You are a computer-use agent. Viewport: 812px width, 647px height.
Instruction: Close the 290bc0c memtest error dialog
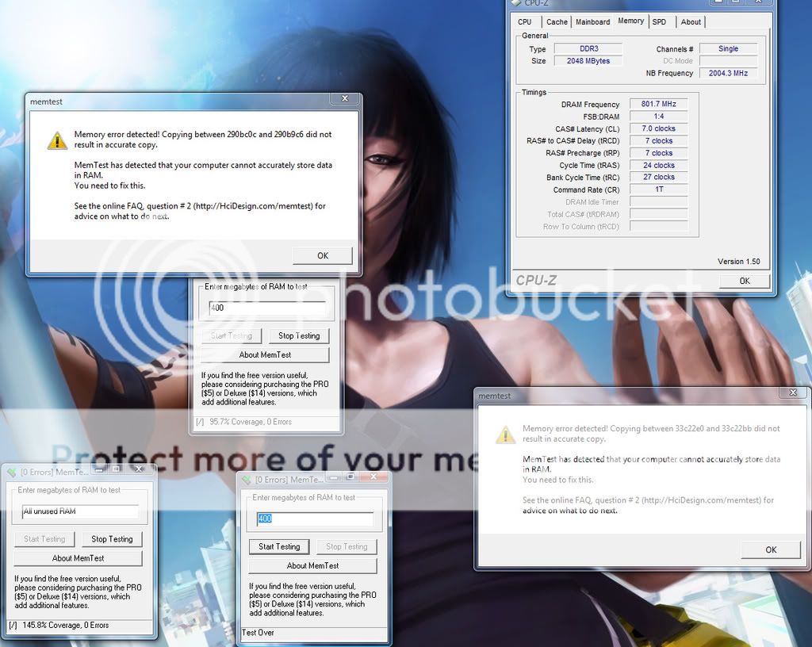[345, 98]
